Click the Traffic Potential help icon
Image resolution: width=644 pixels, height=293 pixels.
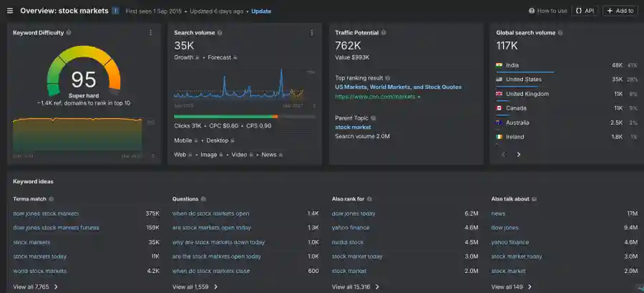384,33
